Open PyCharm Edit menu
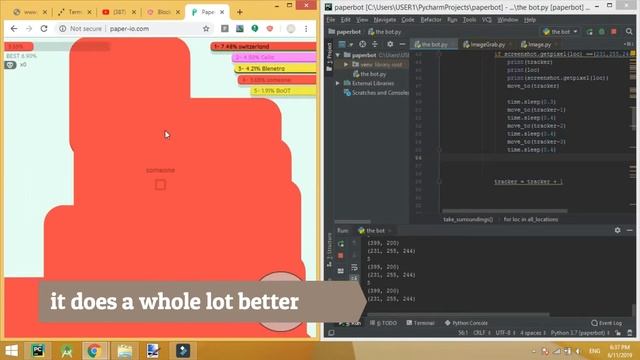This screenshot has width=640, height=360. tap(345, 20)
